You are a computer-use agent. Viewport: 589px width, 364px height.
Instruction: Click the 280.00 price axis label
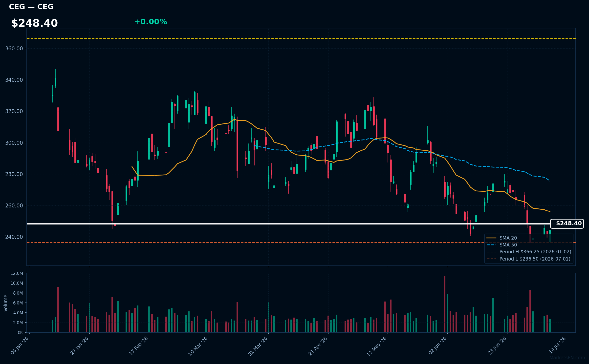point(14,174)
